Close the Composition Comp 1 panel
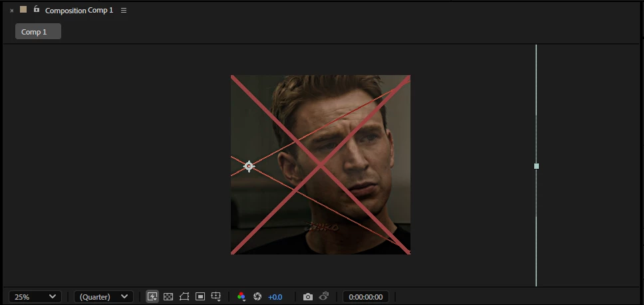644x305 pixels. coord(11,11)
